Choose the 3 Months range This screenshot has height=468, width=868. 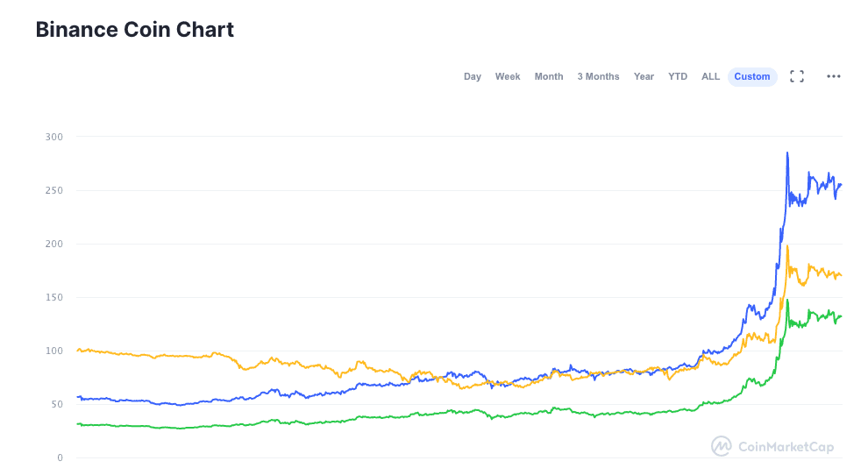(598, 76)
